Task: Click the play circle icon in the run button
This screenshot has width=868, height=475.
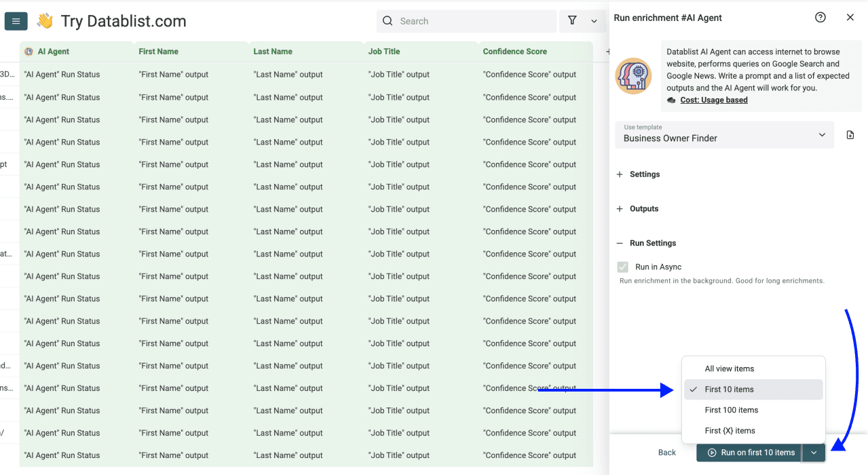Action: pos(711,453)
